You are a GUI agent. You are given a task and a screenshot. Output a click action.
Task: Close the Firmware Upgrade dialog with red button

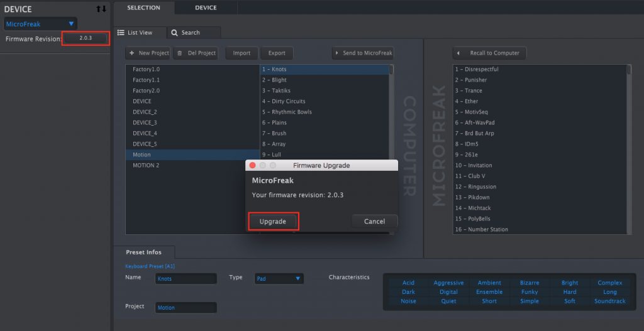click(253, 165)
